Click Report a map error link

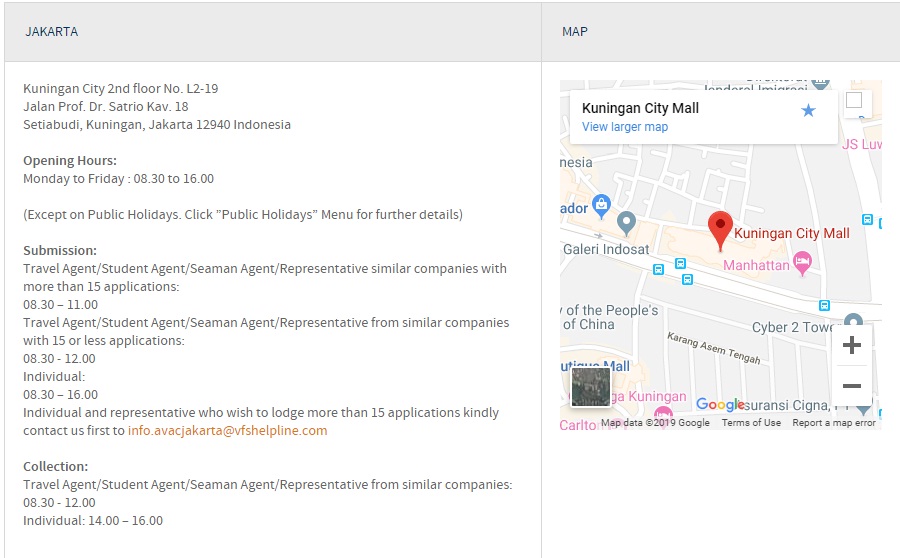[833, 423]
